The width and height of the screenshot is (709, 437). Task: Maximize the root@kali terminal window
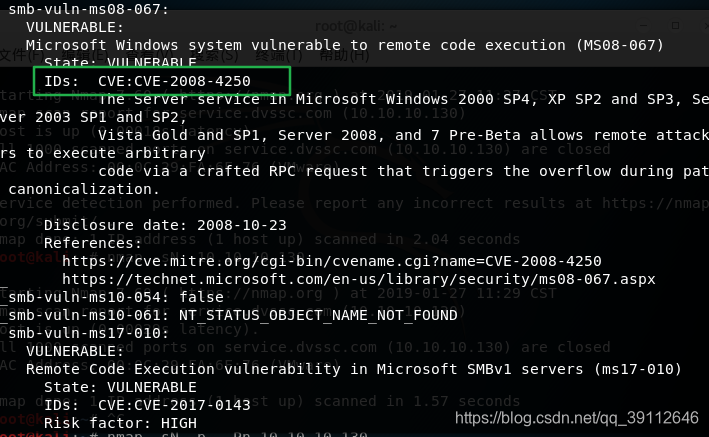point(675,26)
